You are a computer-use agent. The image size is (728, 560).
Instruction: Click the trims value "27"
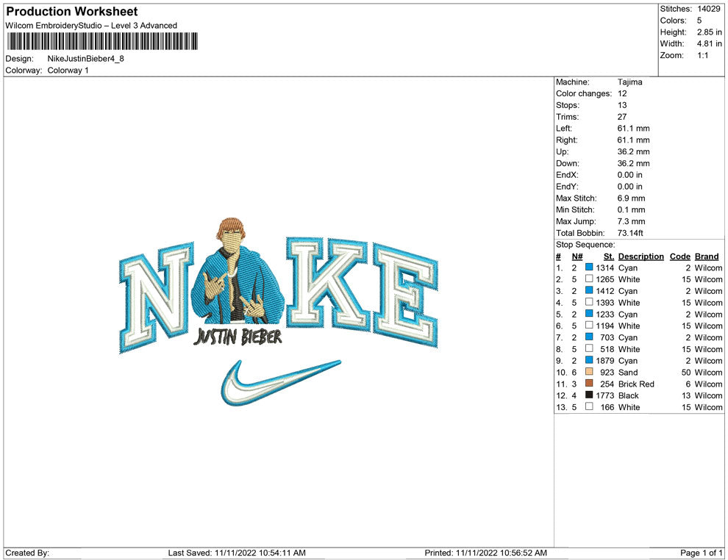tap(622, 117)
